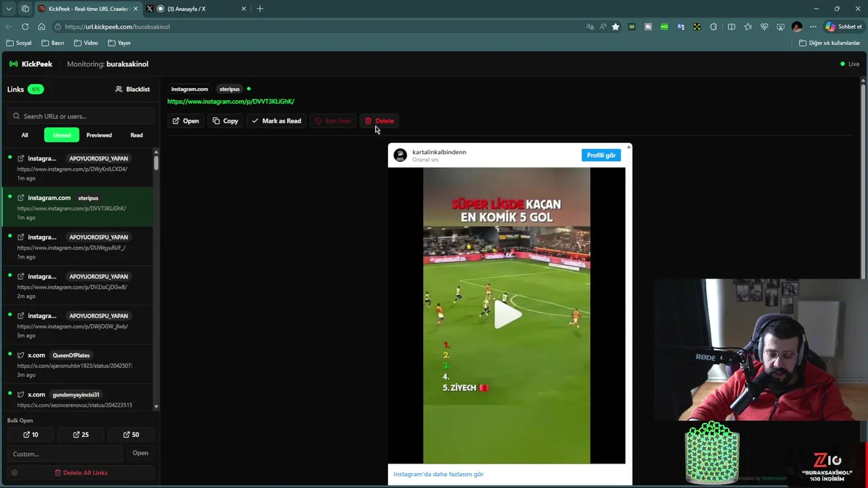Click Delete All Links
868x488 pixels.
[81, 472]
